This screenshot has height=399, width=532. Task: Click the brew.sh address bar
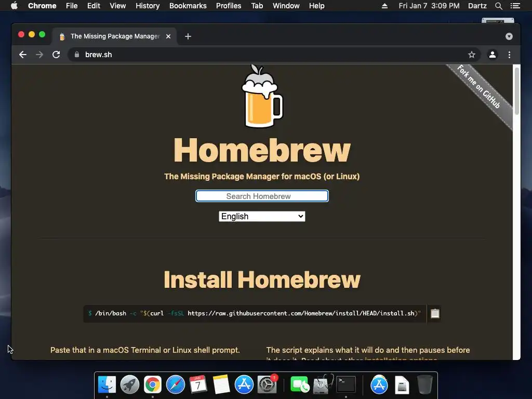click(268, 55)
